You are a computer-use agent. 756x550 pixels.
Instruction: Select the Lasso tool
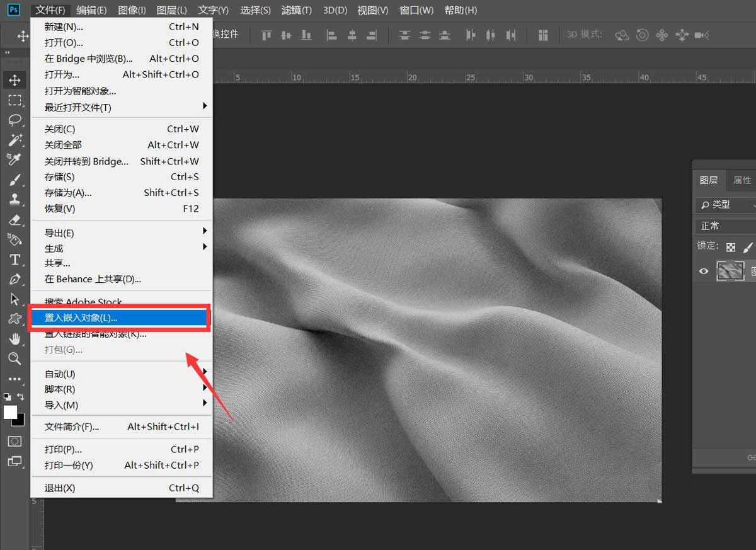point(14,120)
